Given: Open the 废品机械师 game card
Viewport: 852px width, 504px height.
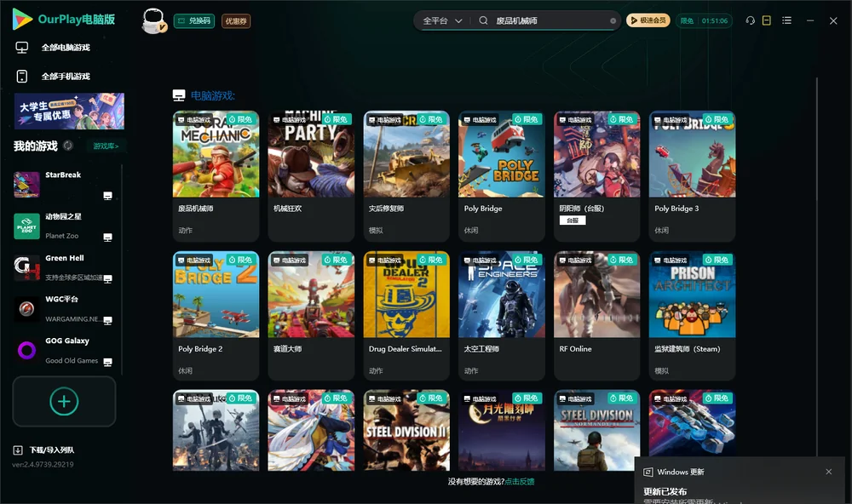Looking at the screenshot, I should point(216,176).
